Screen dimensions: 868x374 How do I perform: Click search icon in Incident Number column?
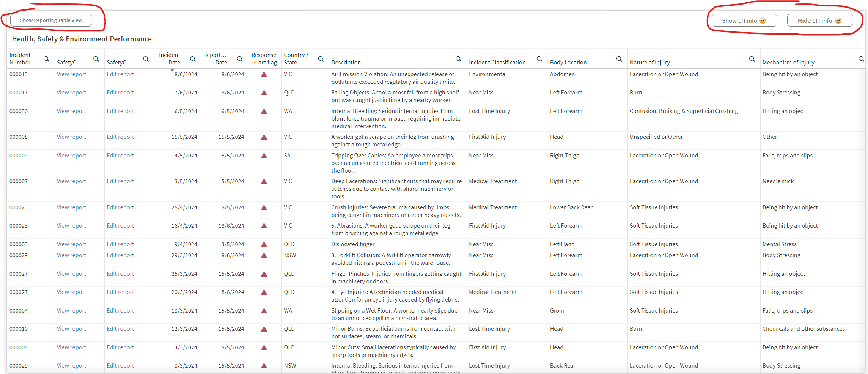pyautogui.click(x=46, y=59)
